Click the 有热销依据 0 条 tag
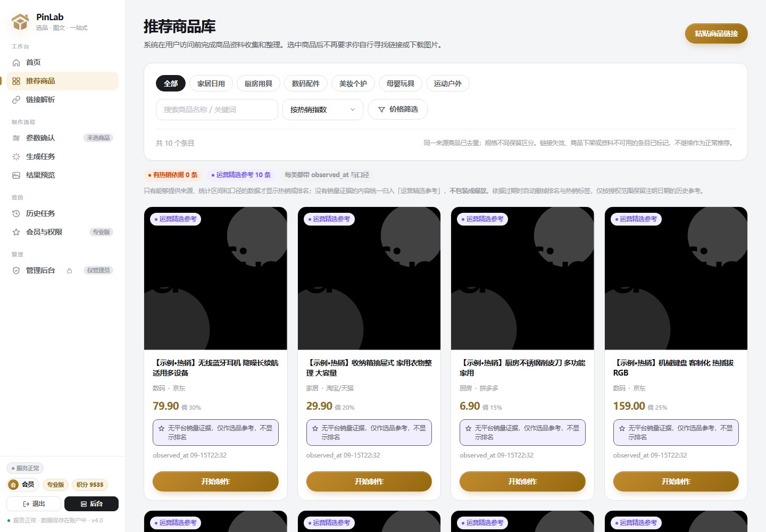This screenshot has height=532, width=766. (x=173, y=175)
